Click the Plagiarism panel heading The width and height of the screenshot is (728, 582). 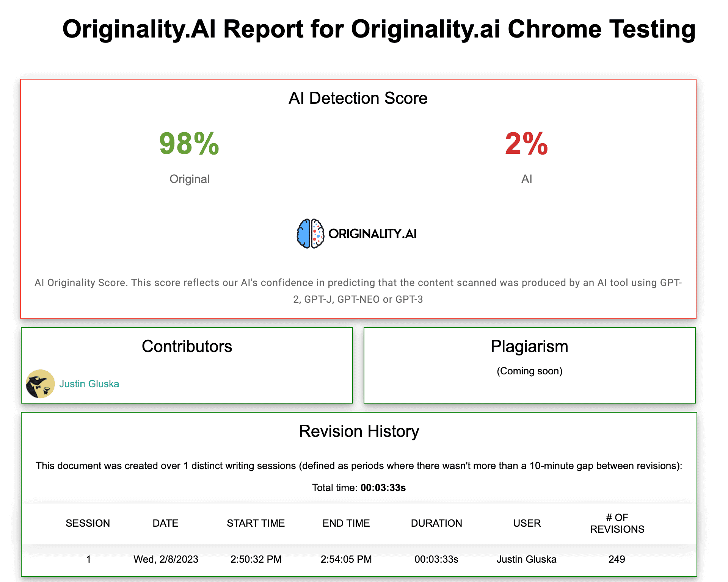pos(529,346)
